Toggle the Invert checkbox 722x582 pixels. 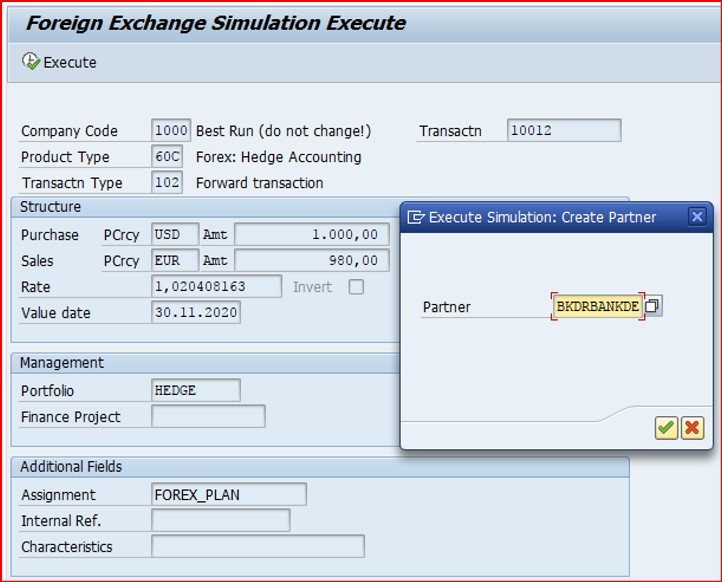point(356,287)
